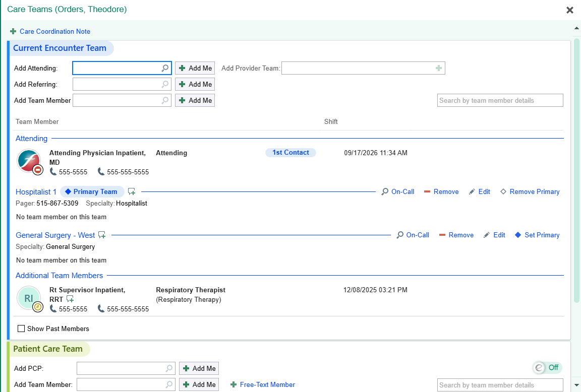Edit the General Surgery - West team
Viewport: 581px width, 392px height.
point(494,235)
